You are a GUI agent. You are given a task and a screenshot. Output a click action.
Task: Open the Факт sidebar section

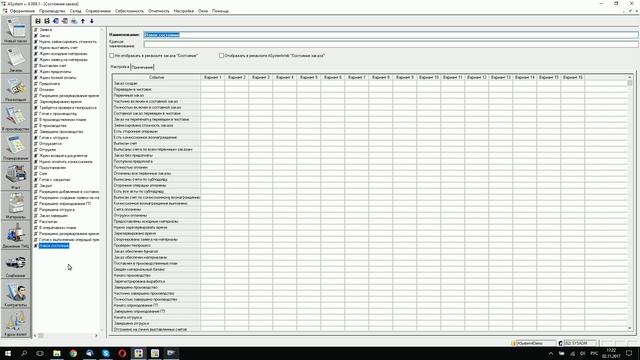[16, 177]
